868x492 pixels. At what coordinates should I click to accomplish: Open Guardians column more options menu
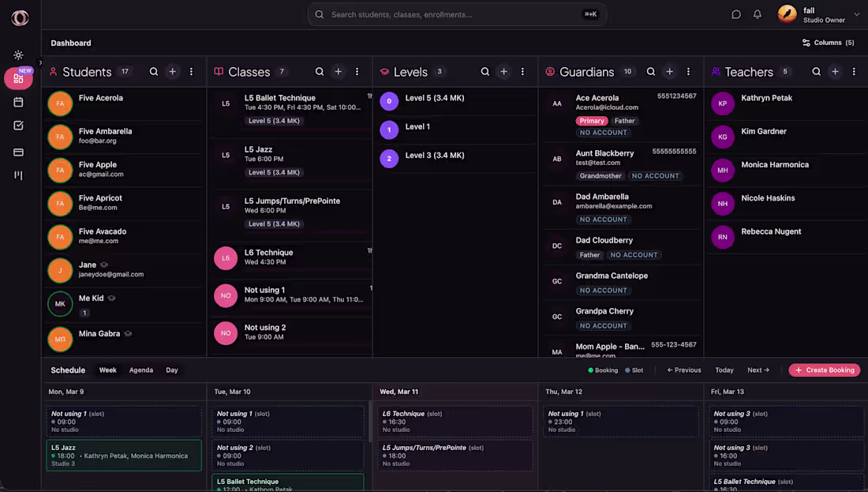coord(689,72)
